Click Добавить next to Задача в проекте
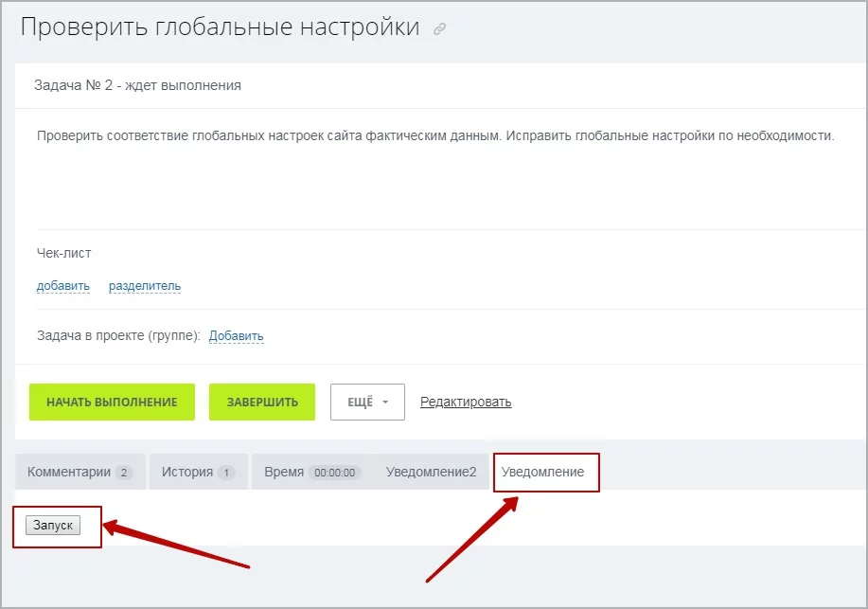The height and width of the screenshot is (609, 868). pyautogui.click(x=236, y=336)
